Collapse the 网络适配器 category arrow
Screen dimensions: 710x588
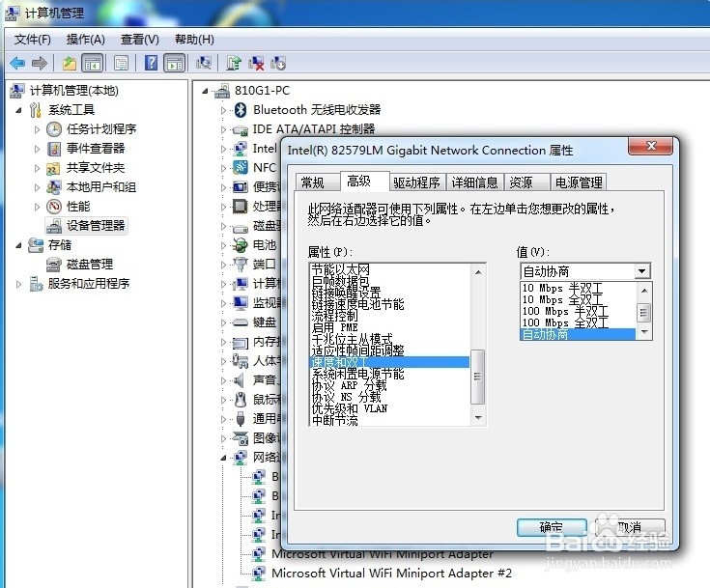(223, 458)
